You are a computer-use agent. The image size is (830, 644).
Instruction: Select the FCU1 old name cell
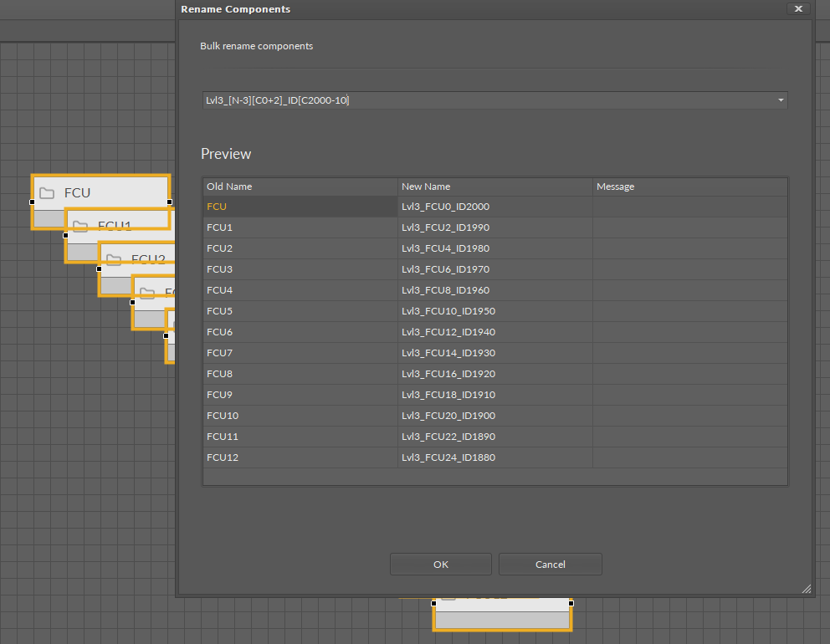click(x=300, y=227)
